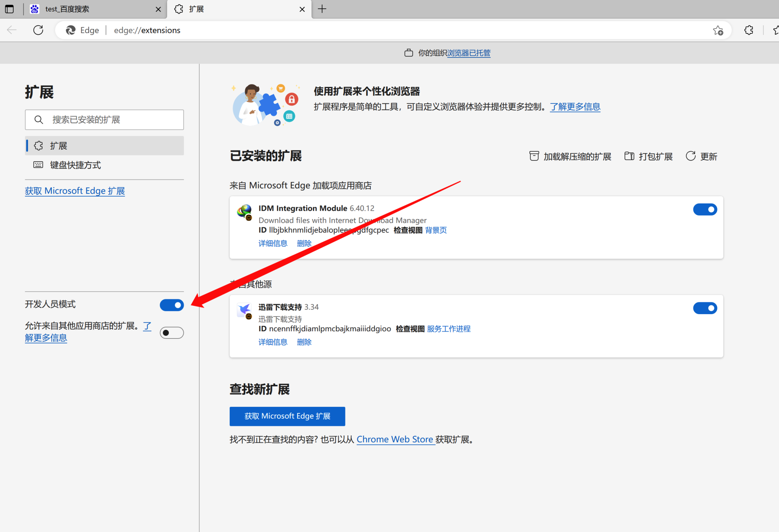
Task: Click the keyboard shortcuts icon in sidebar
Action: (x=38, y=165)
